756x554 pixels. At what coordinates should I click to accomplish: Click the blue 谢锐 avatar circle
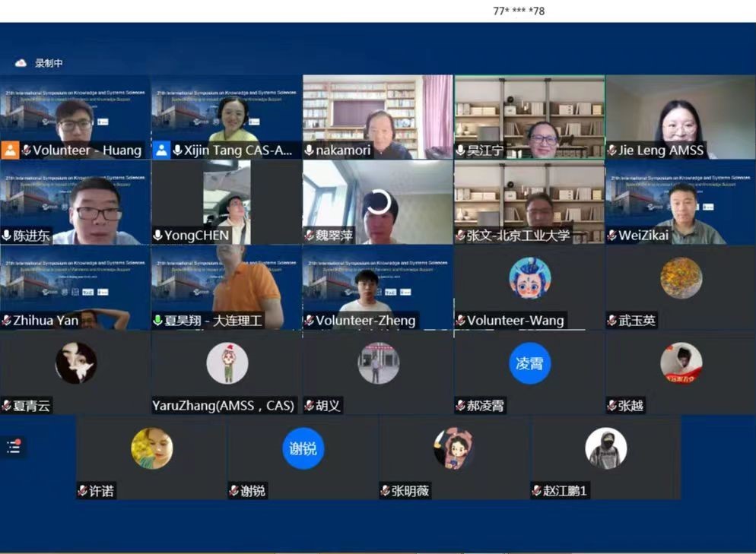[303, 448]
